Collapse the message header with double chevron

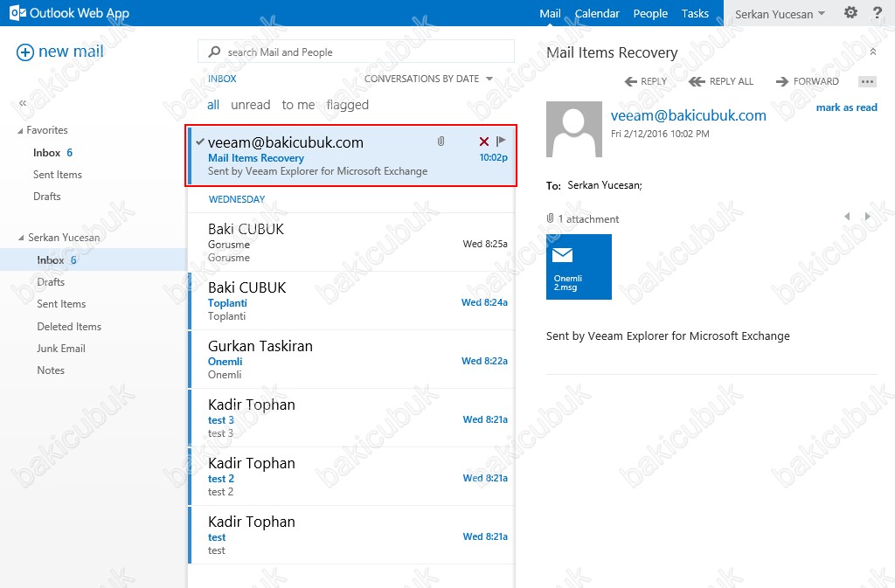873,52
